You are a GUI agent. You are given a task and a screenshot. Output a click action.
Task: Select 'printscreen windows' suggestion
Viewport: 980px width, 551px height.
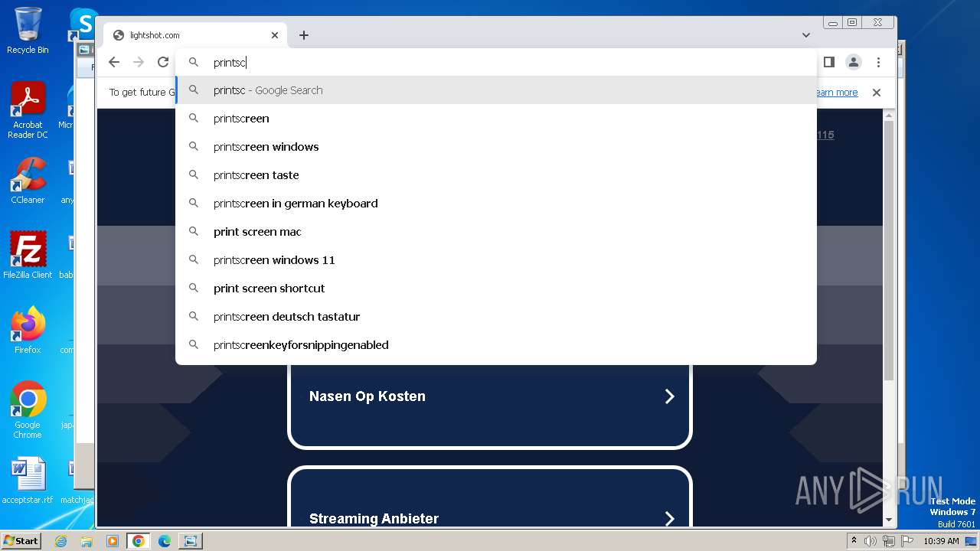496,147
